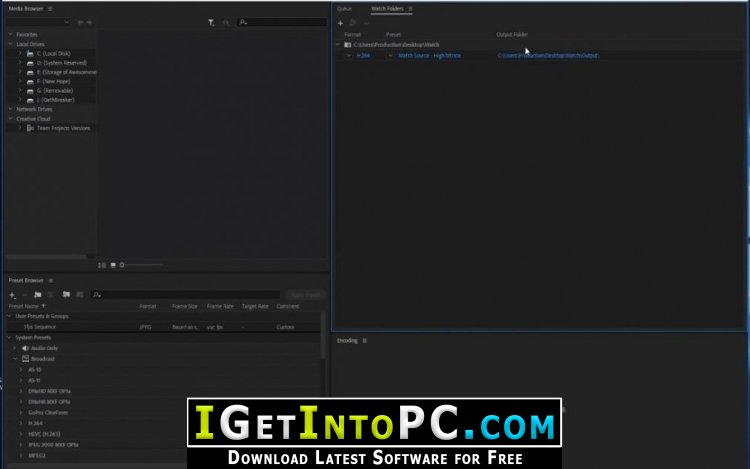Image resolution: width=750 pixels, height=469 pixels.
Task: Click the import presets icon
Action: click(x=66, y=295)
